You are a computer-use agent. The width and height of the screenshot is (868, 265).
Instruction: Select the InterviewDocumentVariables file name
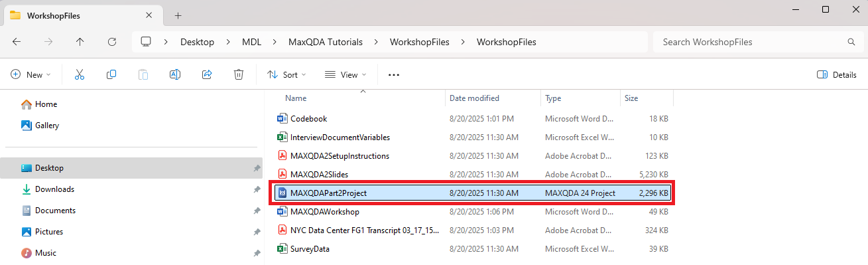coord(340,137)
